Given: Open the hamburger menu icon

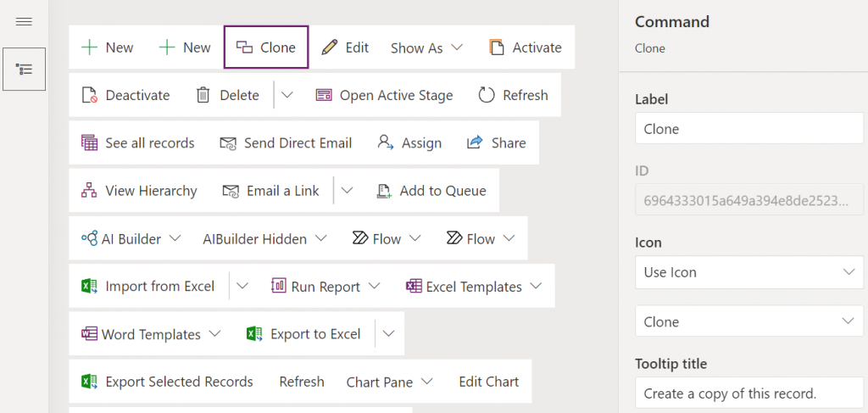Looking at the screenshot, I should coord(24,22).
